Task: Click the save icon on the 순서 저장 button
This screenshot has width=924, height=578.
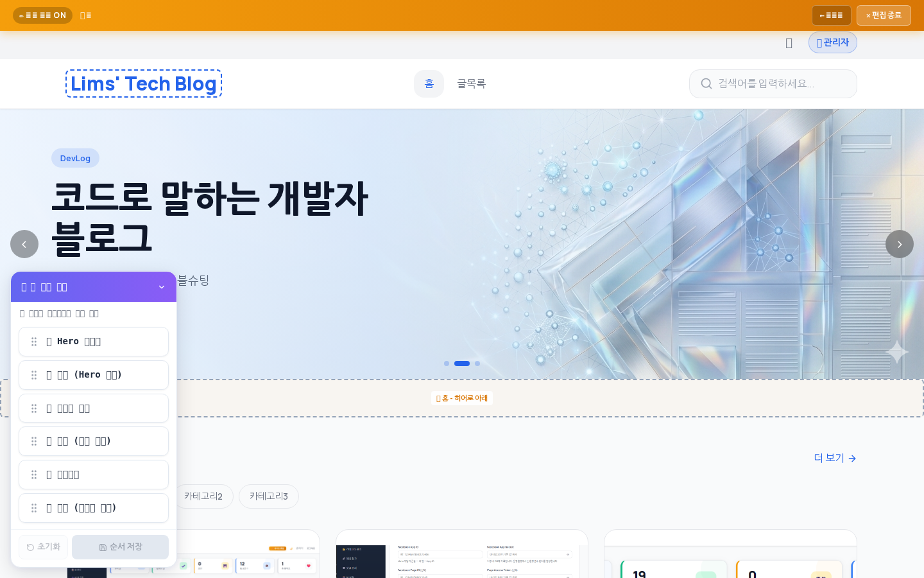Action: click(103, 547)
